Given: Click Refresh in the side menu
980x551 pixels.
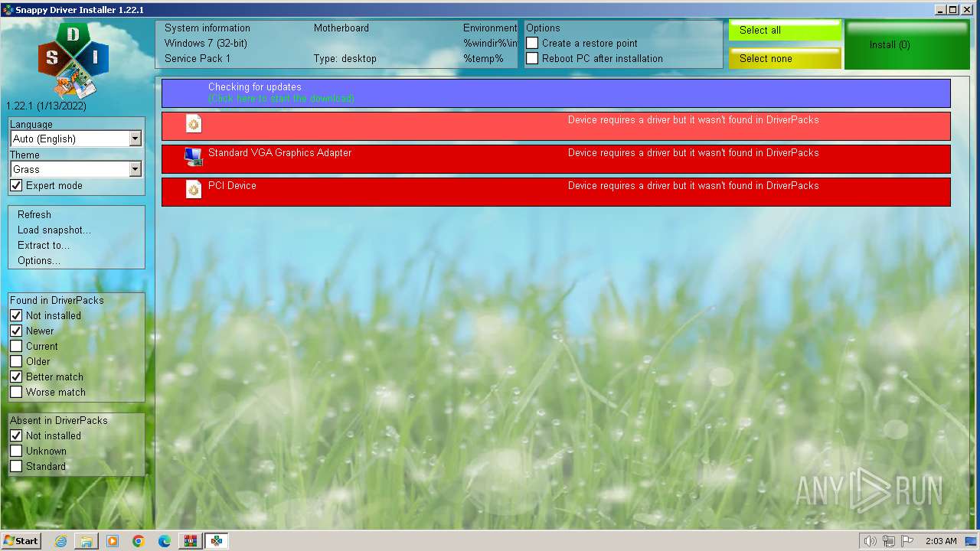Looking at the screenshot, I should (x=34, y=215).
